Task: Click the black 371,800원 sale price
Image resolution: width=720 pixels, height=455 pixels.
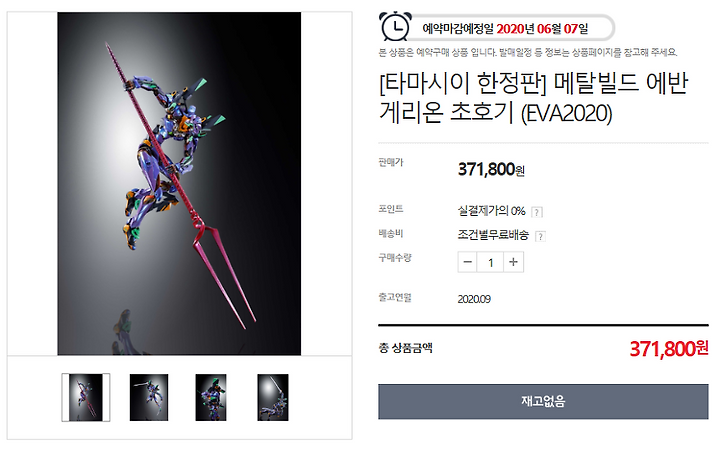Action: tap(491, 169)
